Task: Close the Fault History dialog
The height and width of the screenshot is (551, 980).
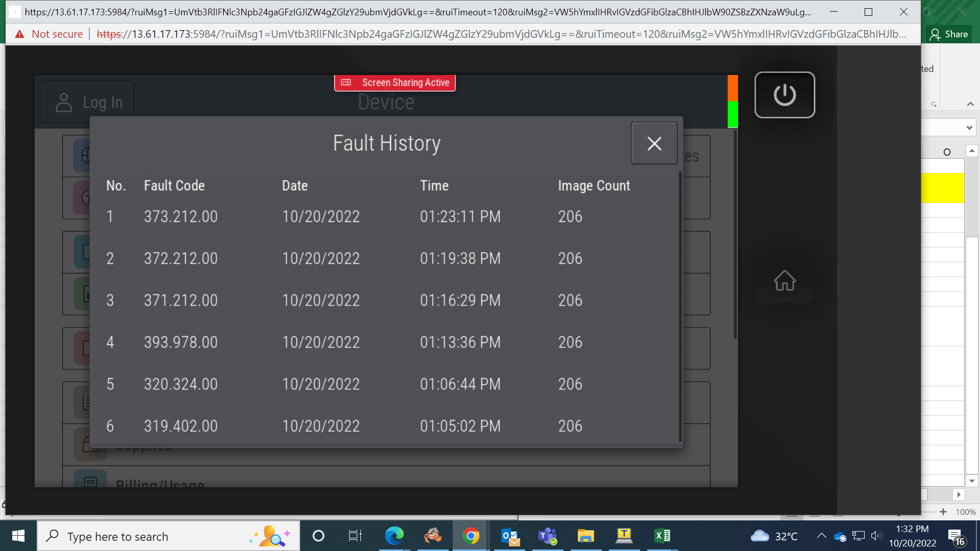Action: point(654,143)
